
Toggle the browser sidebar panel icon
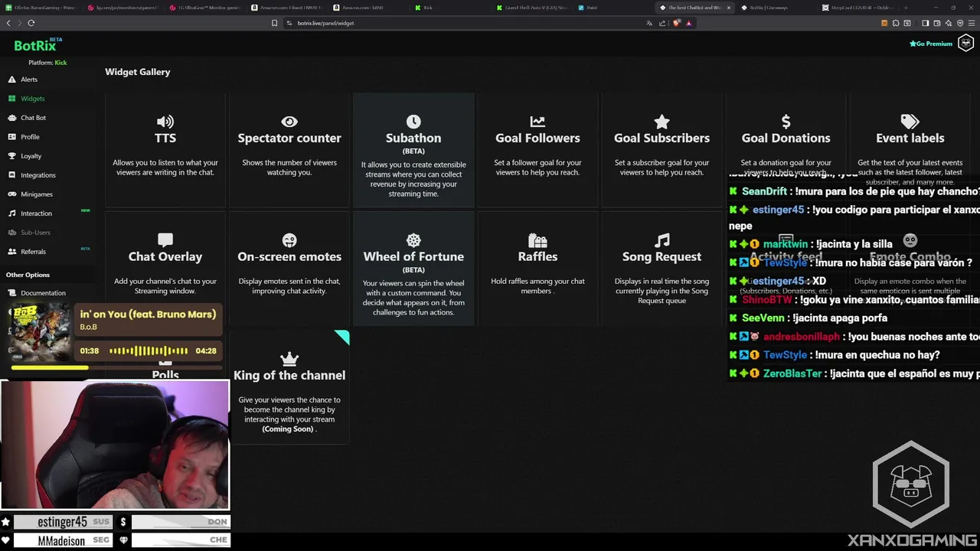tap(925, 23)
